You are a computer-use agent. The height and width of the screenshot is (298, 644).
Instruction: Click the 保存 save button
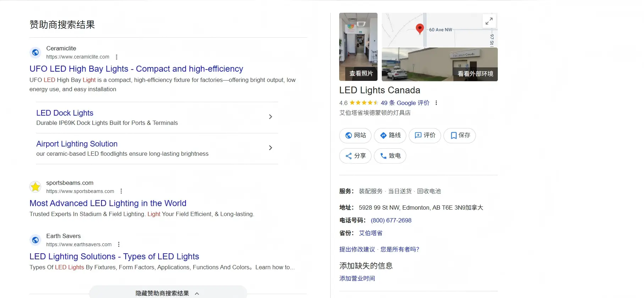tap(459, 136)
